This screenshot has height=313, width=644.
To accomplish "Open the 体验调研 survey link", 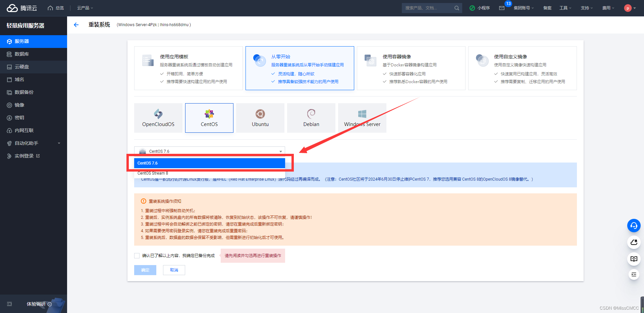I will pyautogui.click(x=39, y=304).
